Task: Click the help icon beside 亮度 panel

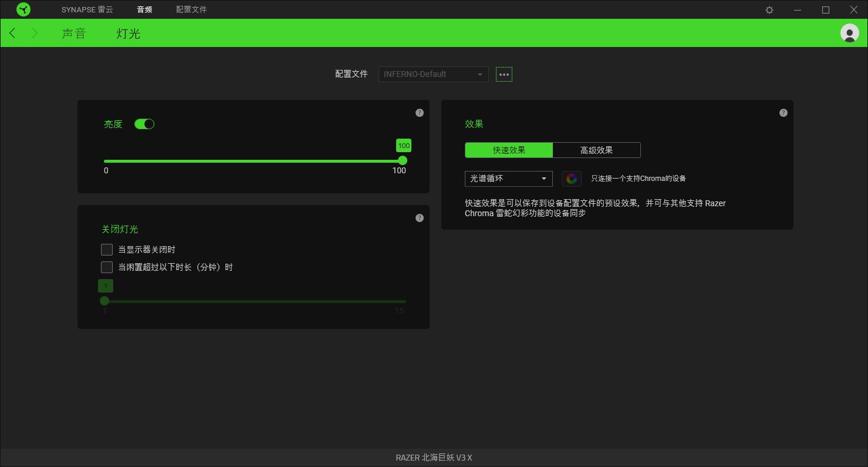Action: coord(420,113)
